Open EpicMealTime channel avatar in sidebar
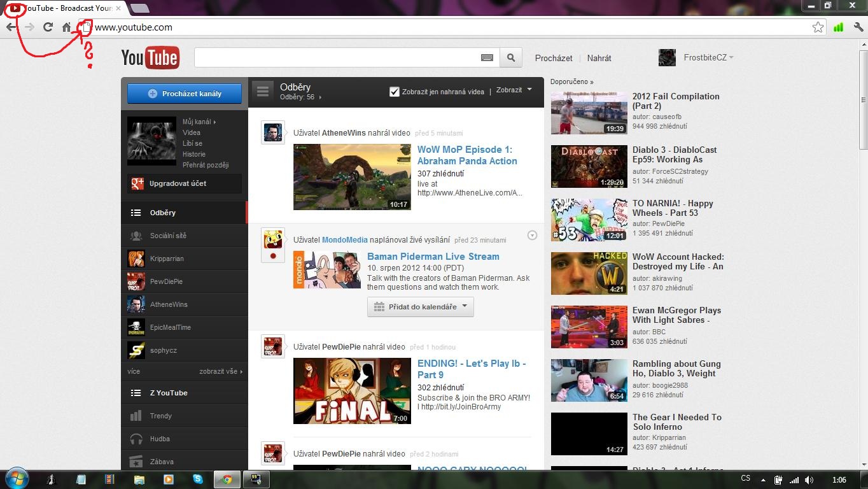Screen dimensions: 868x489 136,327
